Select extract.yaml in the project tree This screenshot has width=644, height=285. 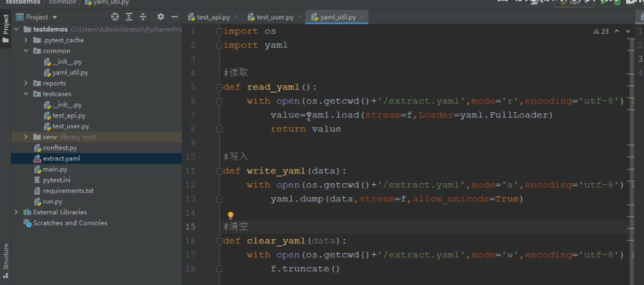tap(96, 158)
